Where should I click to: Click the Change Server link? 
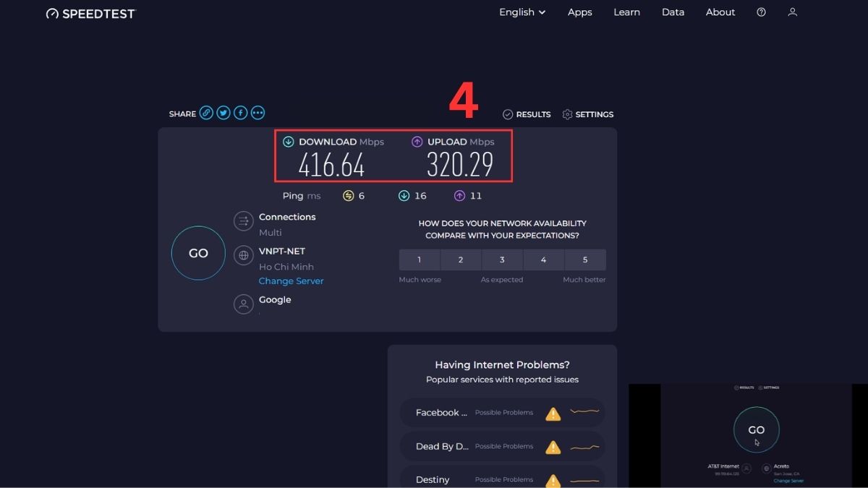[x=292, y=281]
